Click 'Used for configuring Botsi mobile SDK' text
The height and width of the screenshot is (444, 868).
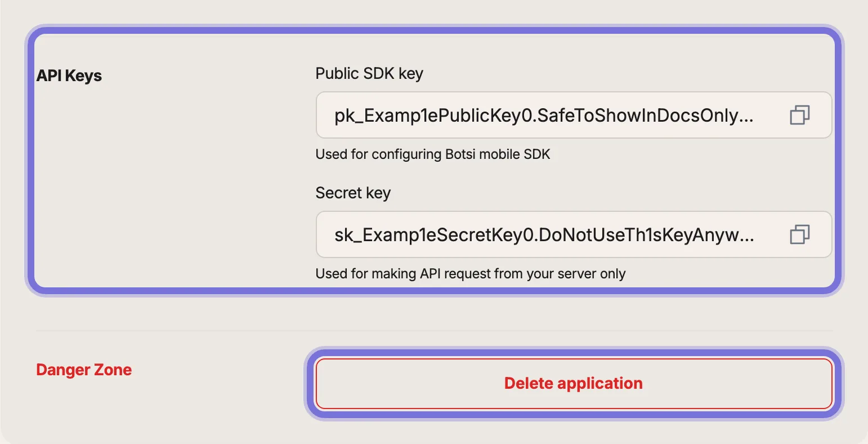[x=433, y=154]
